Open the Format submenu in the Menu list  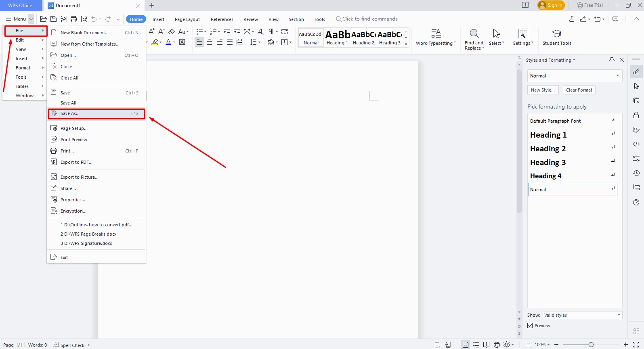click(25, 68)
